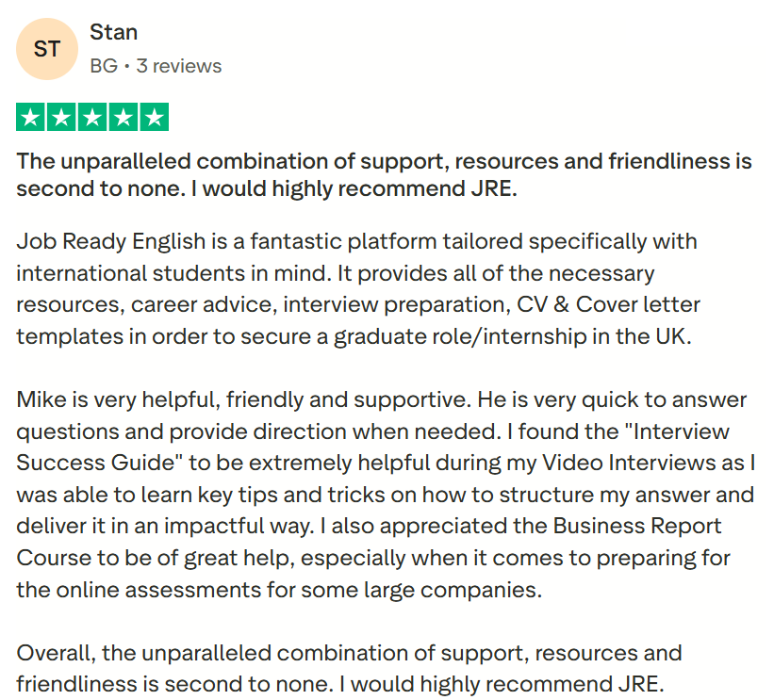This screenshot has height=700, width=774.
Task: Select the third green rating star
Action: click(x=92, y=117)
